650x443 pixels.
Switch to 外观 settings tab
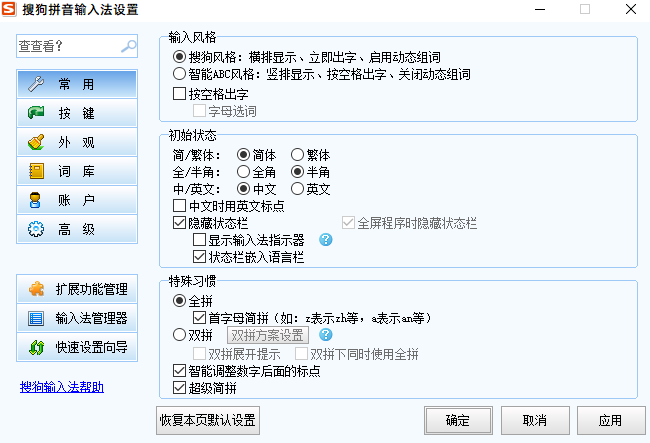click(x=77, y=142)
